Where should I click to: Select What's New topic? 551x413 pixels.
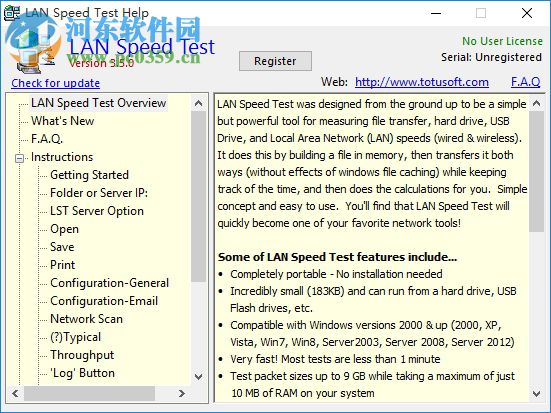63,121
